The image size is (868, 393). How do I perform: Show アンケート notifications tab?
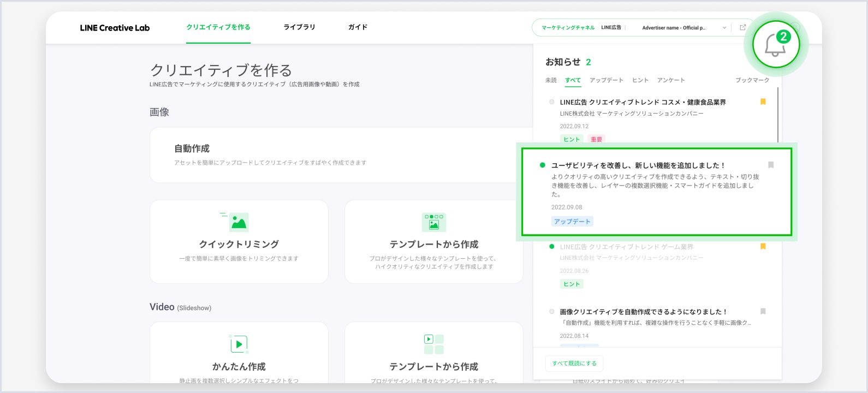tap(670, 80)
